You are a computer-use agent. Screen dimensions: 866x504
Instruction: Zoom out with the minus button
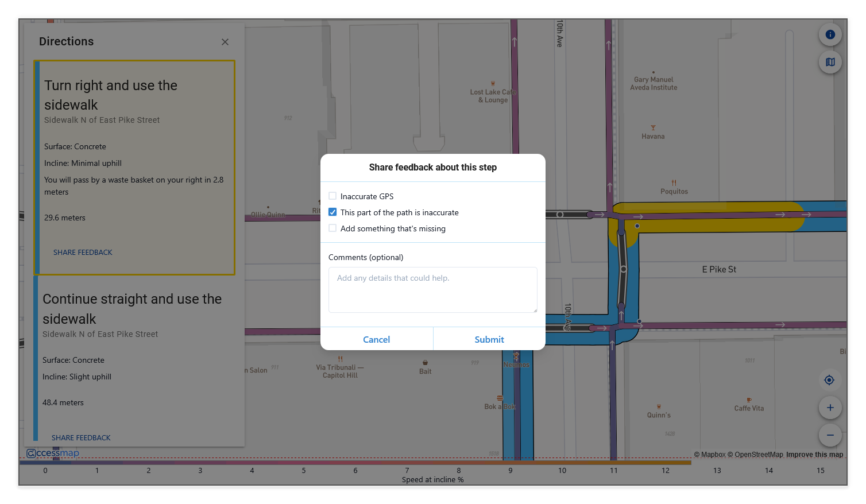[830, 435]
